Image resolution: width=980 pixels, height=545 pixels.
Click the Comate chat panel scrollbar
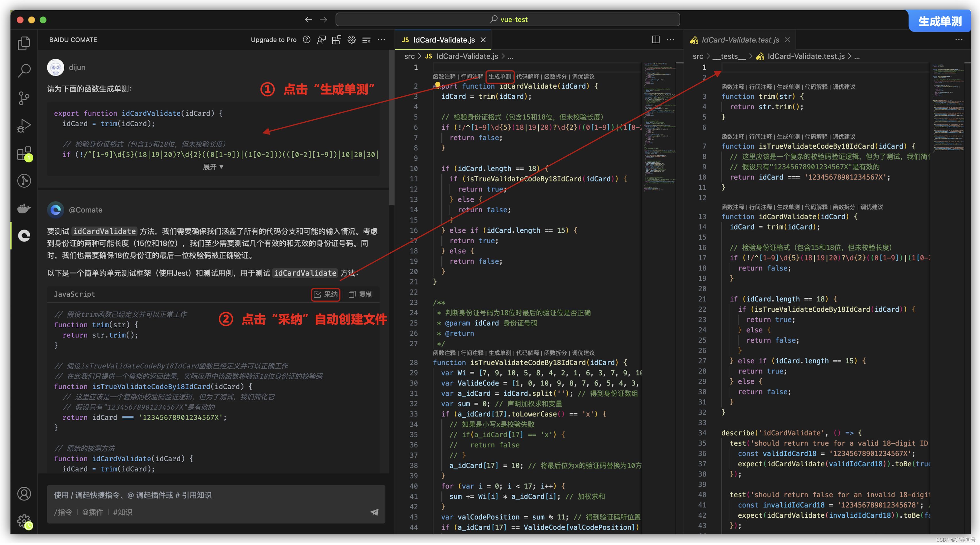coord(391,127)
